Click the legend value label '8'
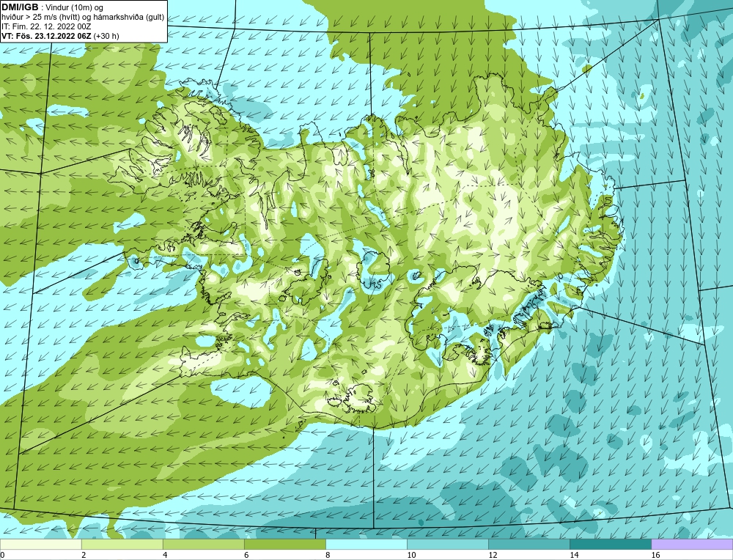 click(328, 555)
